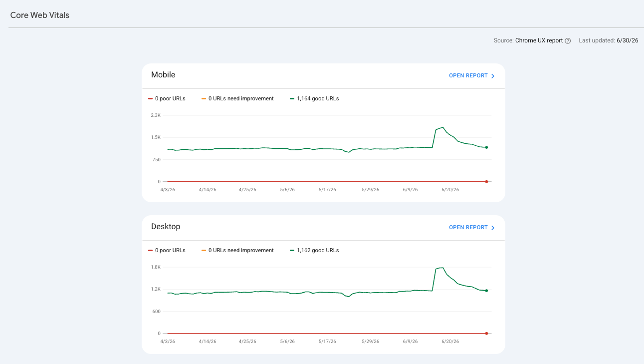Toggle '0 URLs need improvement' legend in Desktop chart

click(x=237, y=251)
